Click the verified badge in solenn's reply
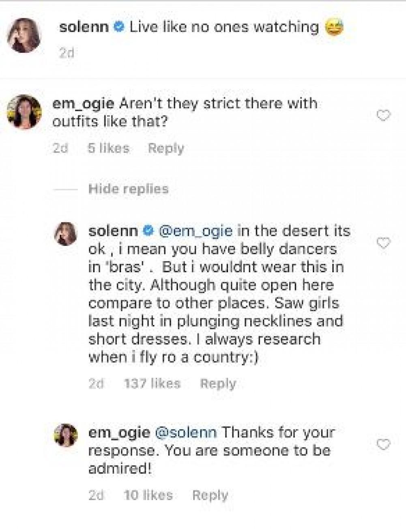406x532 pixels. click(x=148, y=231)
